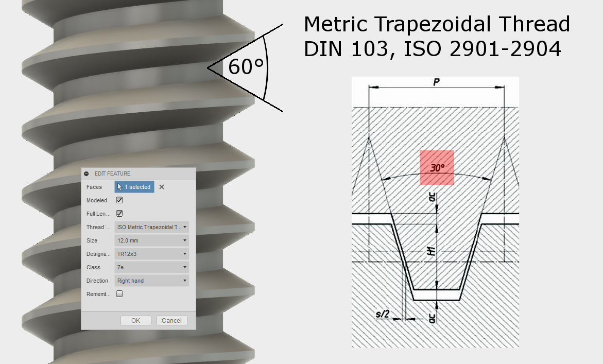Uncheck the Modeled checkbox

click(119, 200)
